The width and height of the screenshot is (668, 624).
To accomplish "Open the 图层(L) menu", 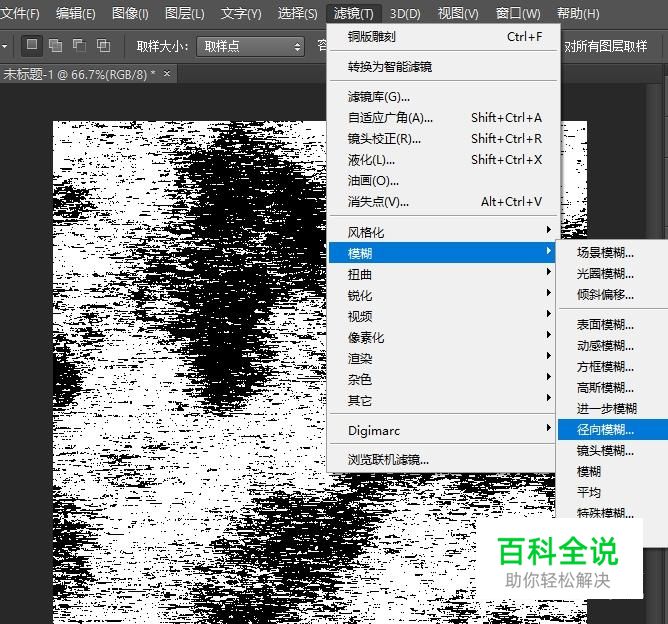I will 184,14.
